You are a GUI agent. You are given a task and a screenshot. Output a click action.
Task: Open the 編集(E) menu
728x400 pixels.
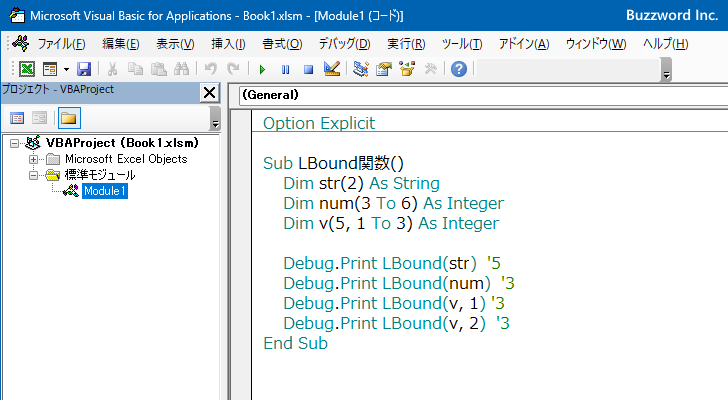click(121, 44)
